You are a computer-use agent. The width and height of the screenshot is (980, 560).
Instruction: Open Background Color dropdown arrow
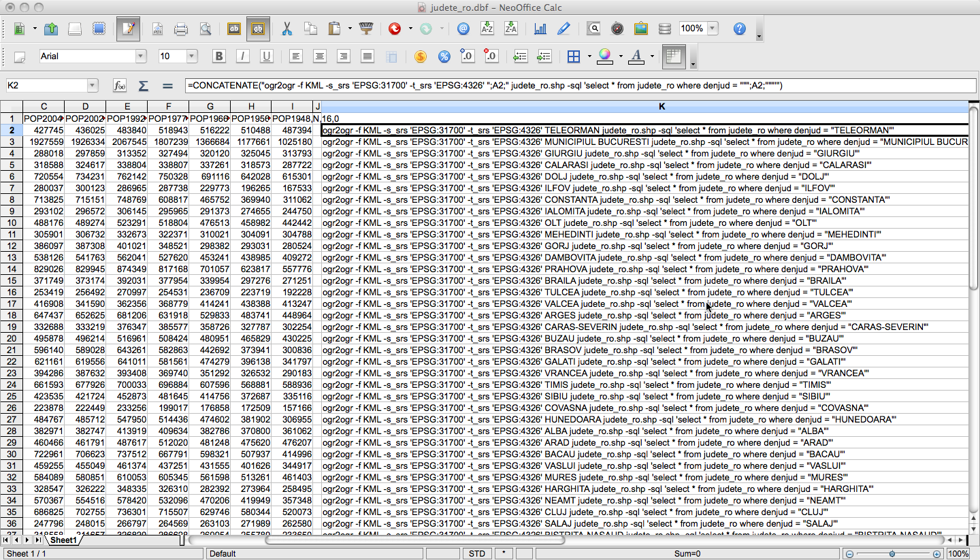point(621,56)
